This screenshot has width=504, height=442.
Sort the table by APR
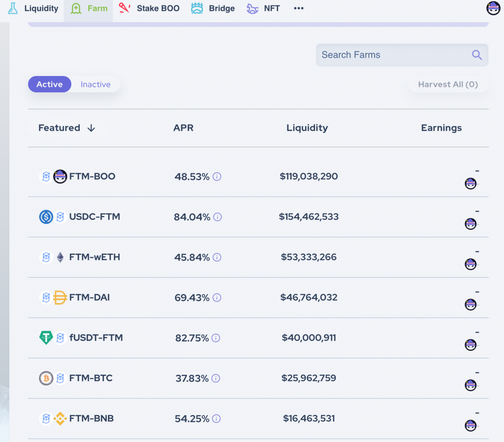184,128
